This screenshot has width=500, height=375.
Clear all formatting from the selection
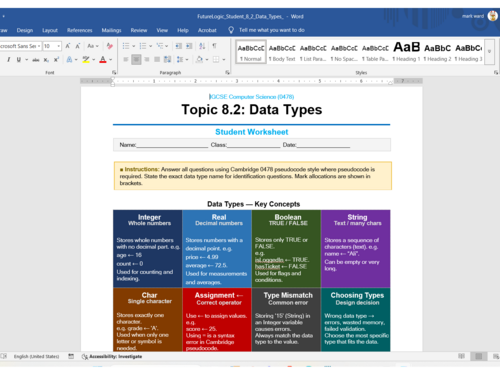[x=109, y=46]
